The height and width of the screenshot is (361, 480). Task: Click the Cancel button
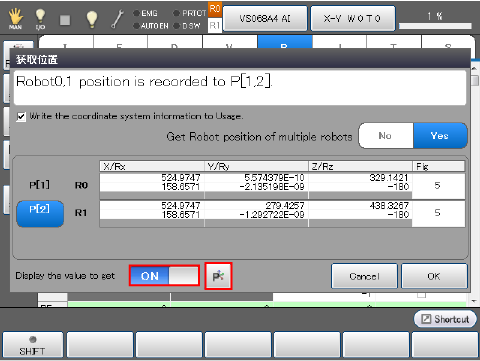364,276
